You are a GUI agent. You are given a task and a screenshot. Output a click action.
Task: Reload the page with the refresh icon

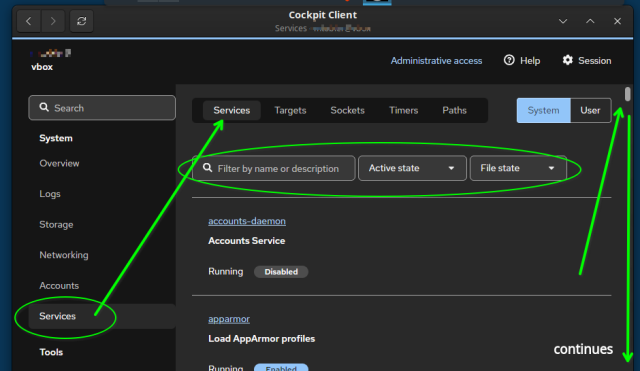82,21
